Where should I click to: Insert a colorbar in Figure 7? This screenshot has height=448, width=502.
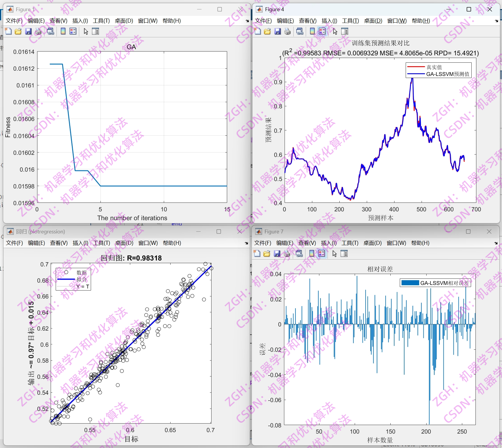311,253
